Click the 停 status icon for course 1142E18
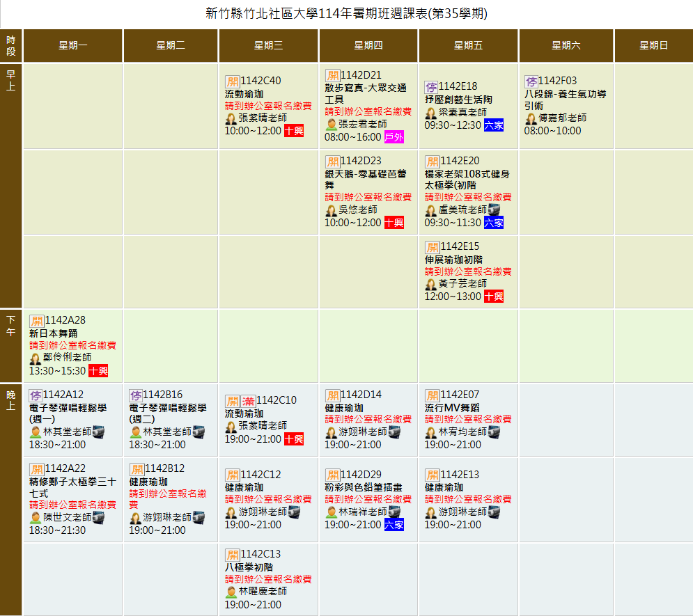 pyautogui.click(x=431, y=87)
